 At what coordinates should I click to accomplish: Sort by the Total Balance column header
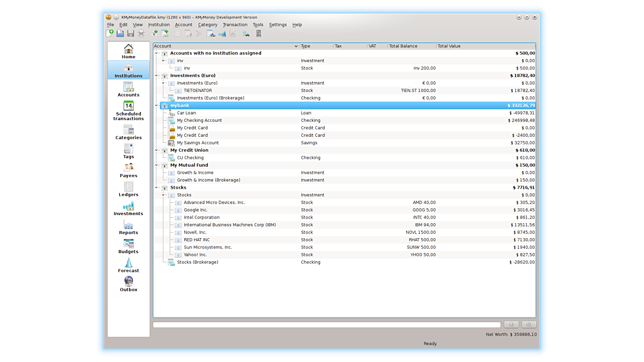tap(403, 46)
